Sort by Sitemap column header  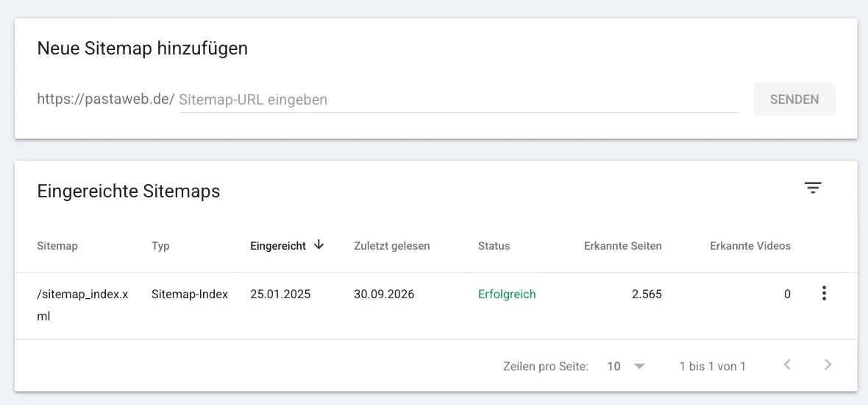(x=57, y=246)
